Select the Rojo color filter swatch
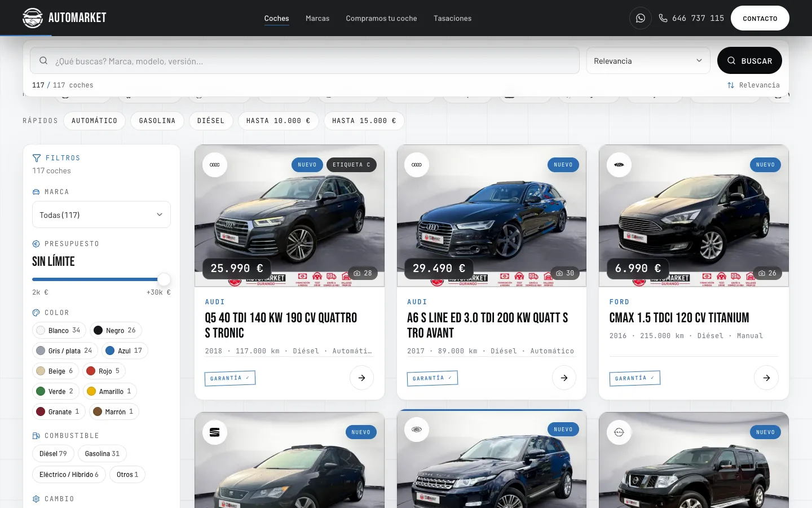This screenshot has height=508, width=812. [x=104, y=371]
